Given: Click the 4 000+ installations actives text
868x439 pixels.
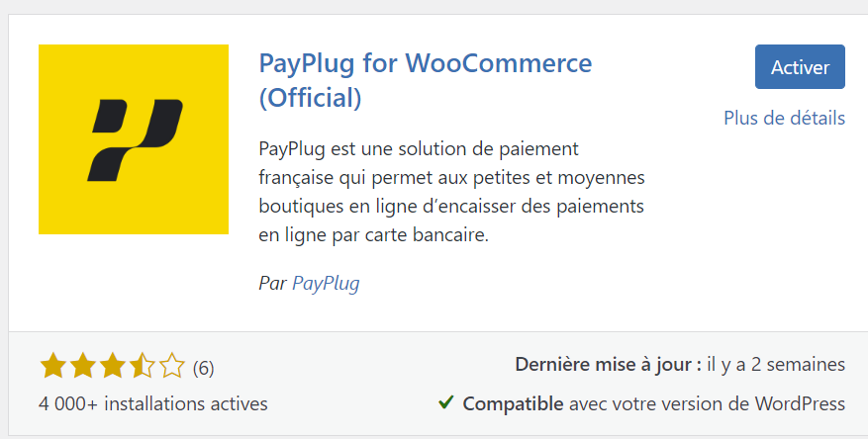Looking at the screenshot, I should pos(153,403).
